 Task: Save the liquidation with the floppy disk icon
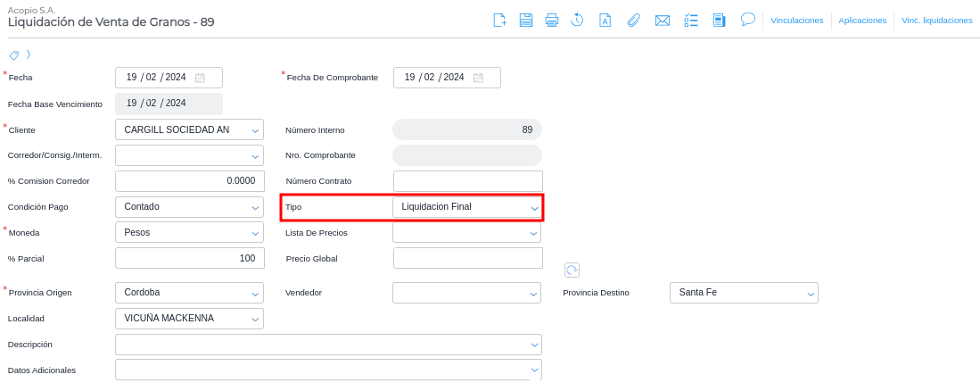click(x=526, y=20)
